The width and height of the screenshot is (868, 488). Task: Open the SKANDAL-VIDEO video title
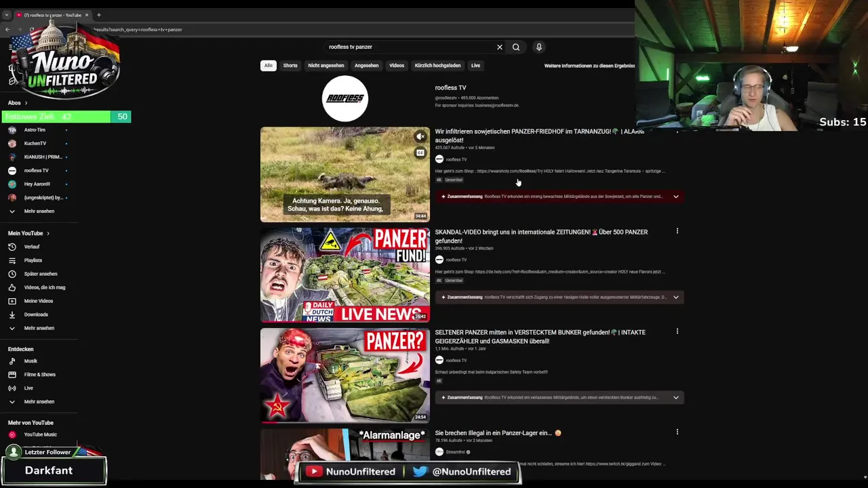click(x=541, y=236)
